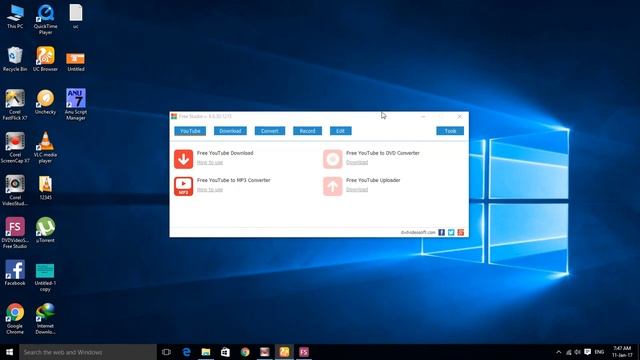This screenshot has height=360, width=640.
Task: Click How to use under YouTube to MP3 Converter
Action: click(x=210, y=190)
